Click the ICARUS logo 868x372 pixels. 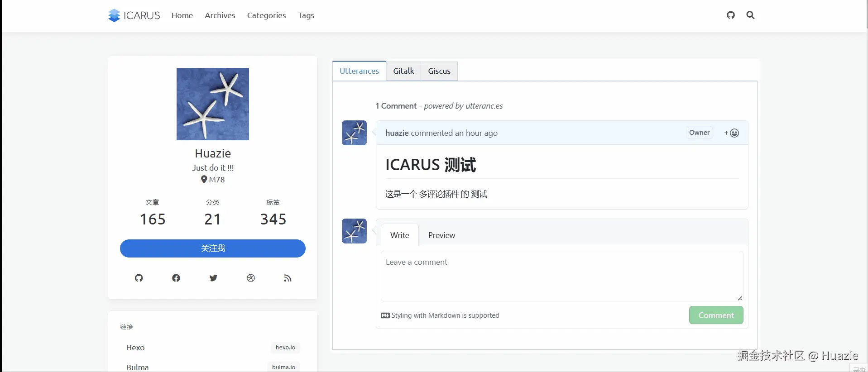tap(134, 15)
